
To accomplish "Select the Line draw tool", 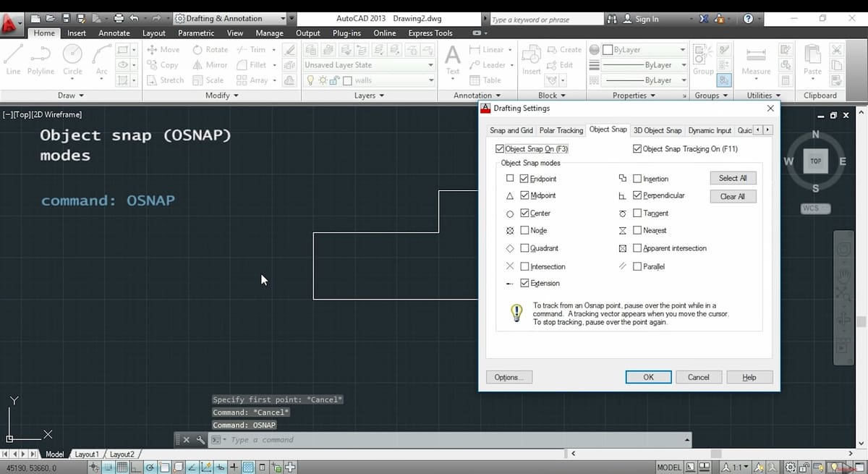I will click(x=13, y=59).
